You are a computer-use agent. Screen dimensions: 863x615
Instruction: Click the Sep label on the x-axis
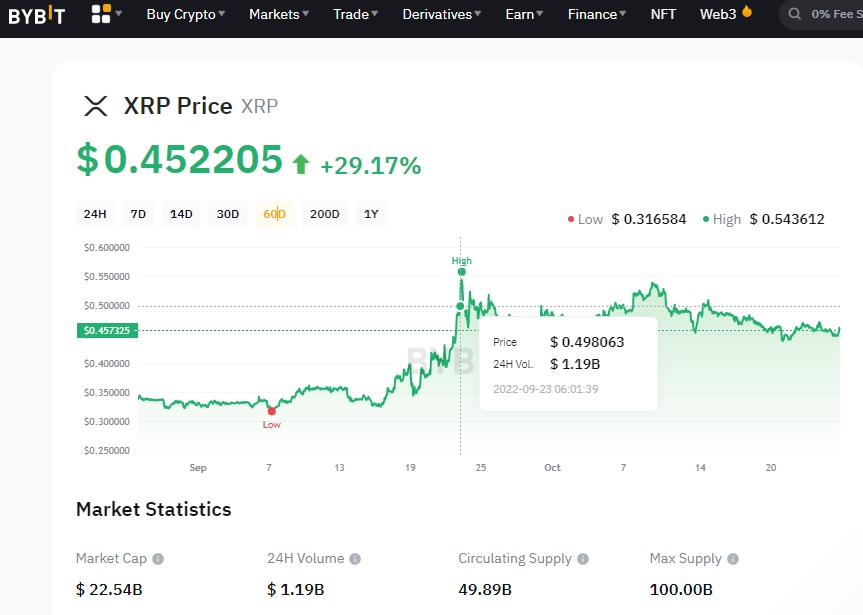(x=198, y=467)
